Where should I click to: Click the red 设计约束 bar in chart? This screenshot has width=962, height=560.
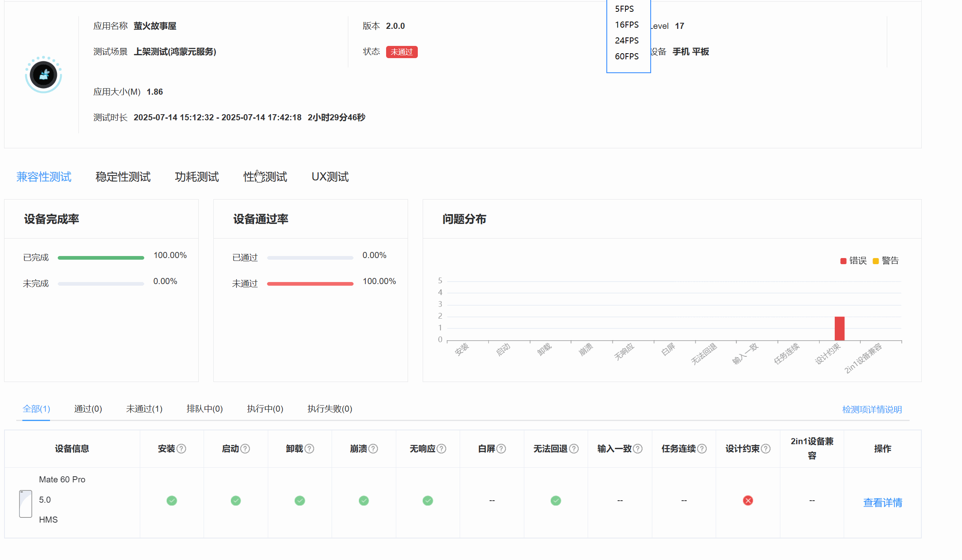click(x=839, y=328)
